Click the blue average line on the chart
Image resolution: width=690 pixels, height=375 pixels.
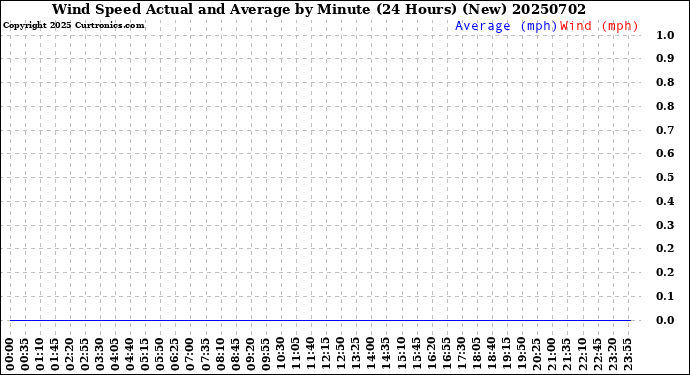320,320
